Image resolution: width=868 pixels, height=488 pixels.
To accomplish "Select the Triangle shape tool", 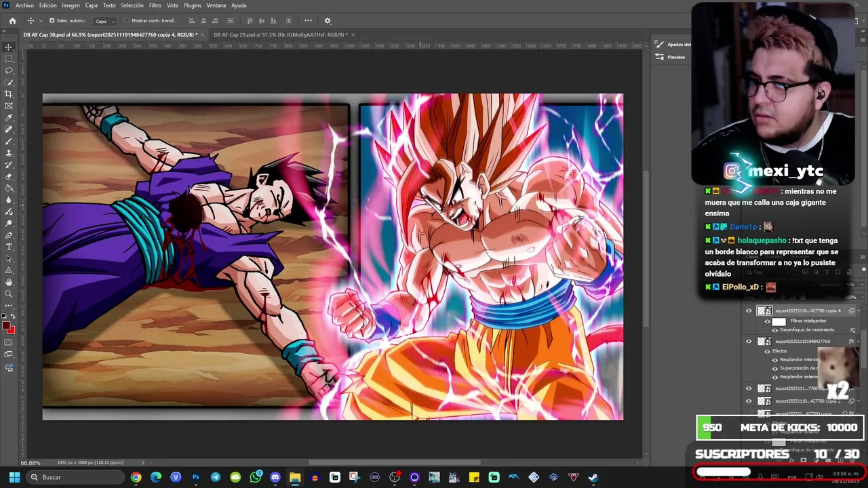I will pyautogui.click(x=9, y=270).
